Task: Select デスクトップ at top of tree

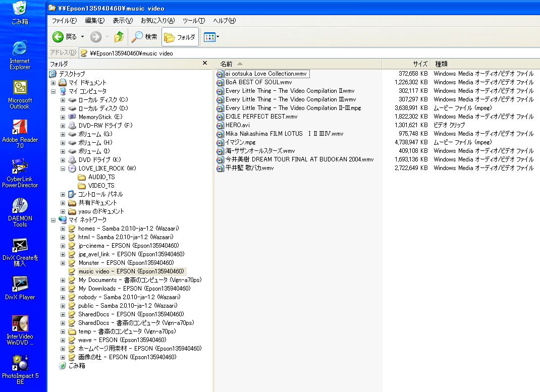Action: (x=72, y=74)
